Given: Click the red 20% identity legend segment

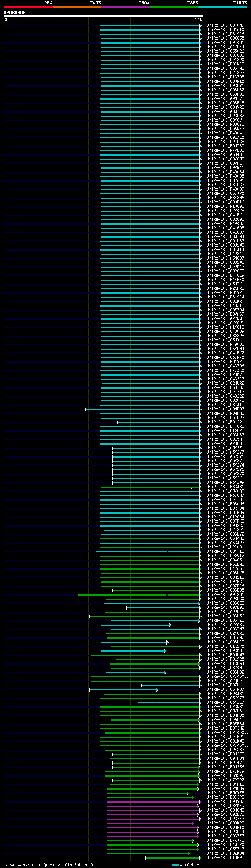Looking at the screenshot, I should [x=28, y=7].
